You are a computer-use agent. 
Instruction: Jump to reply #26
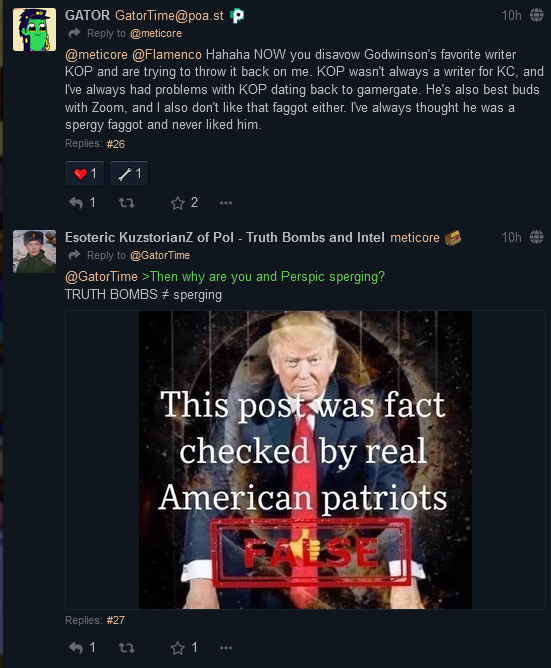pos(115,144)
